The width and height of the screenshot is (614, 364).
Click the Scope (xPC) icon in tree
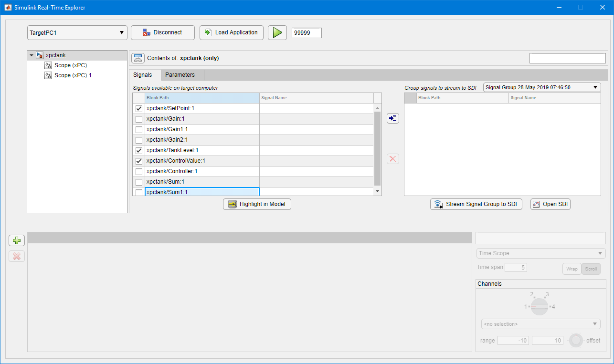point(48,65)
